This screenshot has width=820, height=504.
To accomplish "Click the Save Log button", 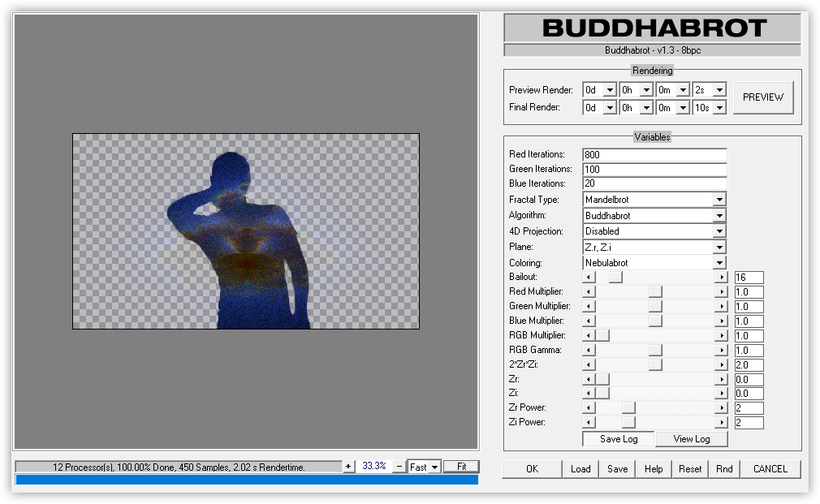I will point(619,439).
